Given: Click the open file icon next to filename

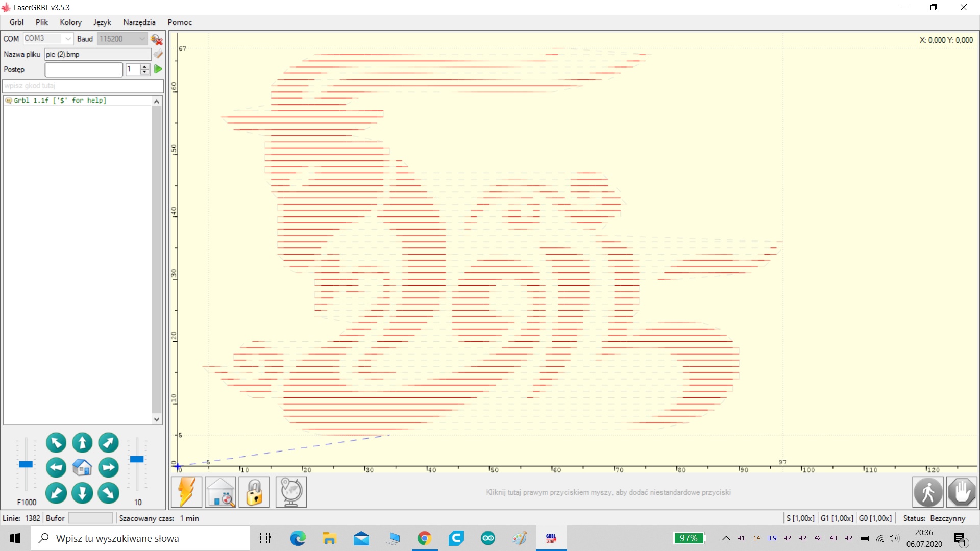Looking at the screenshot, I should [158, 54].
